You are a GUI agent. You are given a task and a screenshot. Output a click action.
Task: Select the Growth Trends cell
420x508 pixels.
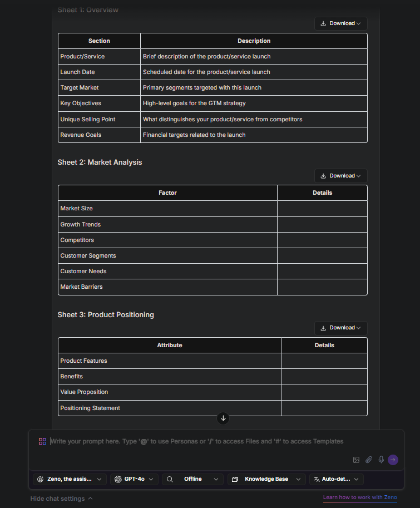tap(168, 225)
